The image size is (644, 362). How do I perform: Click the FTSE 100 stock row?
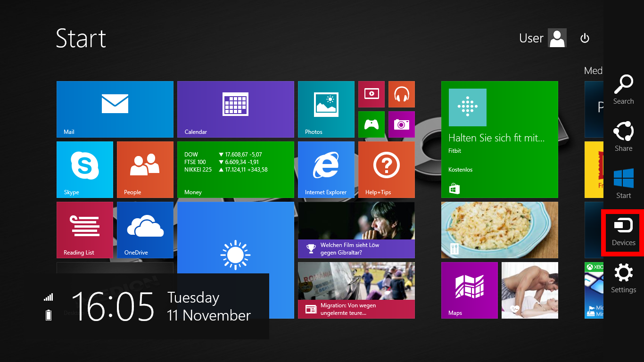pyautogui.click(x=222, y=162)
